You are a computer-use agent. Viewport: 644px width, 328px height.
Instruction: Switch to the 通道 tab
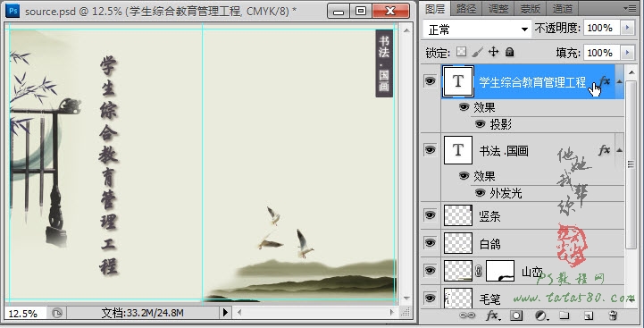click(x=563, y=8)
